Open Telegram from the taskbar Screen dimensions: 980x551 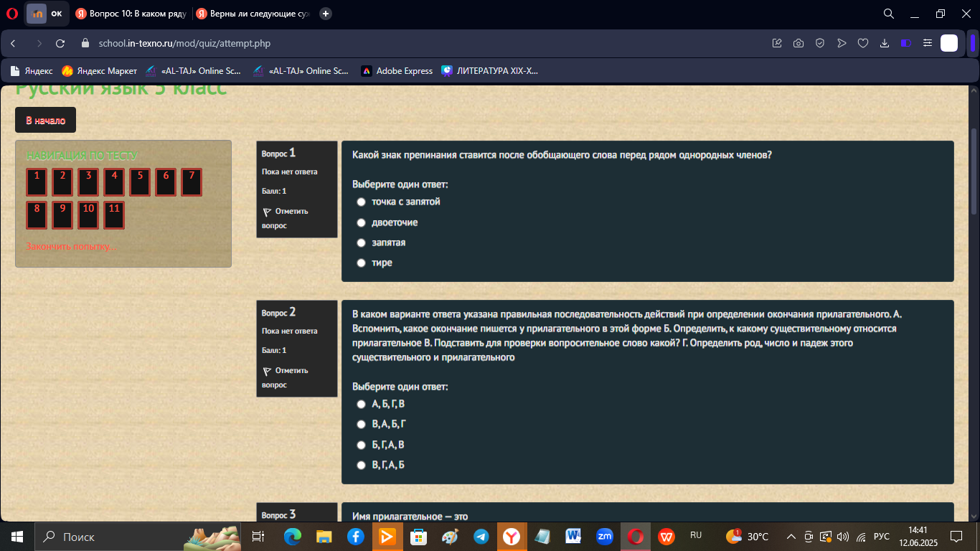(x=481, y=537)
